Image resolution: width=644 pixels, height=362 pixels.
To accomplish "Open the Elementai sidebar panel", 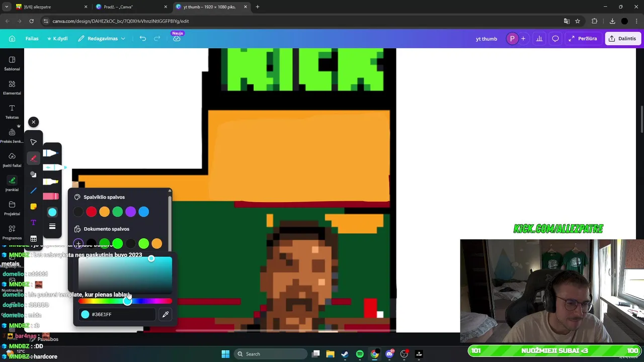I will click(x=12, y=87).
